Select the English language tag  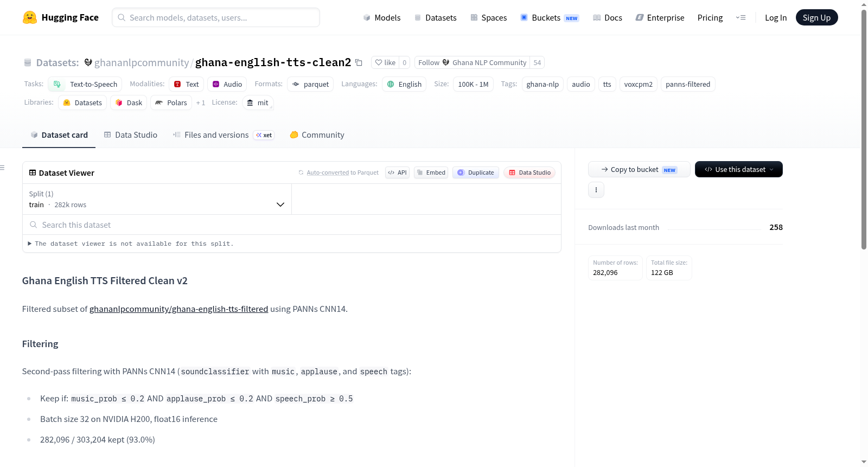point(404,84)
